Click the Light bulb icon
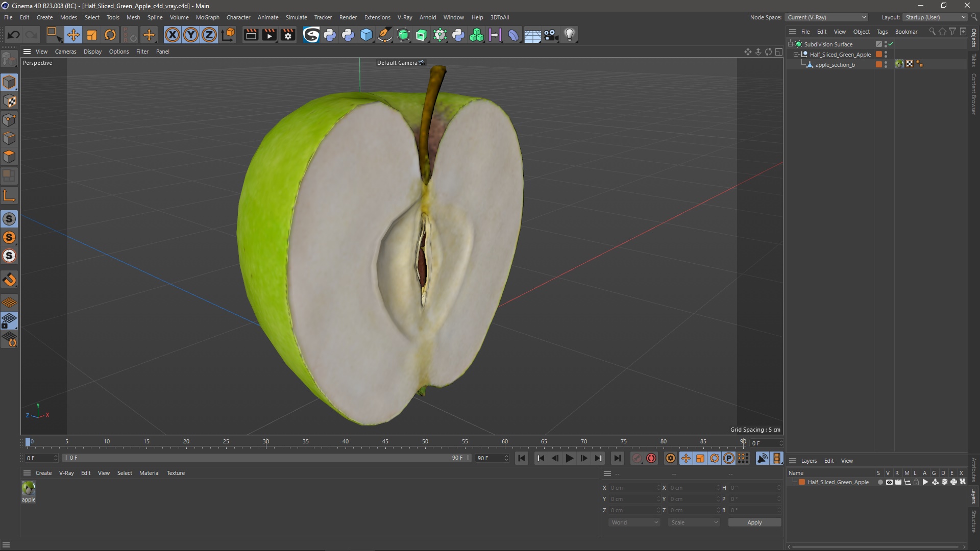 point(569,35)
